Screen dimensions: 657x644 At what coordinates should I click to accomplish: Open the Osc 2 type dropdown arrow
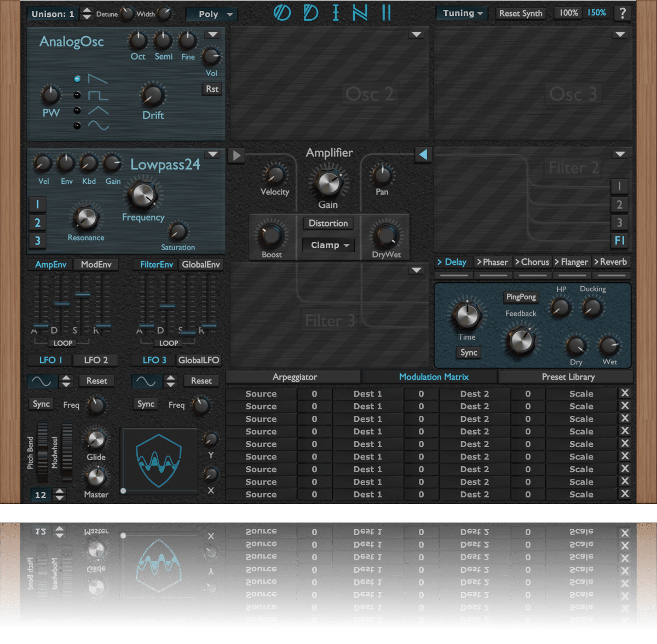pyautogui.click(x=417, y=35)
